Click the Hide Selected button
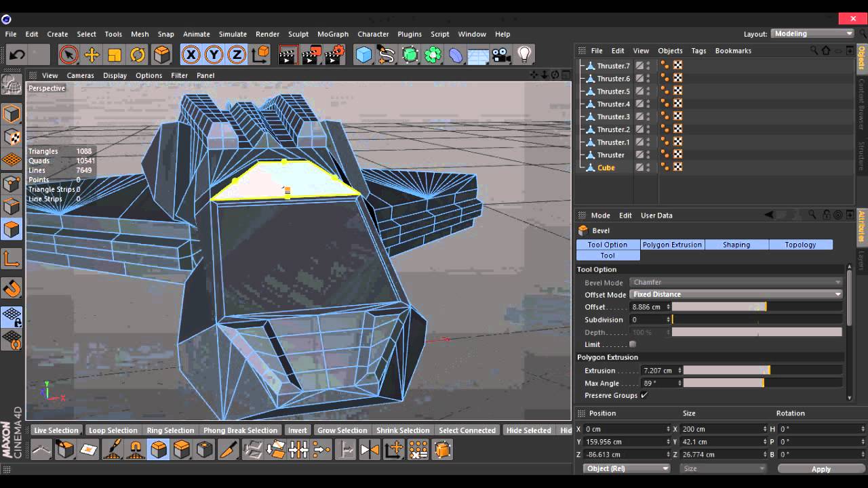 529,430
